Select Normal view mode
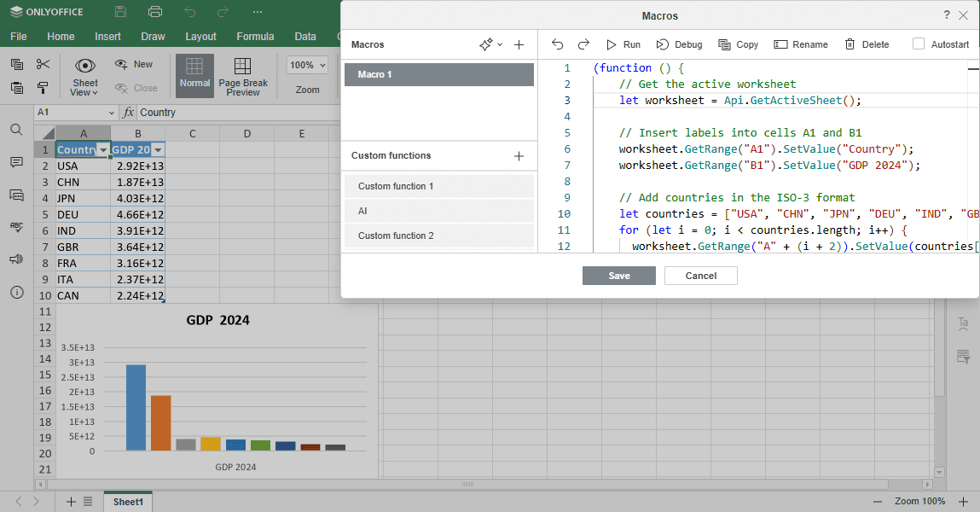980x512 pixels. (x=195, y=76)
